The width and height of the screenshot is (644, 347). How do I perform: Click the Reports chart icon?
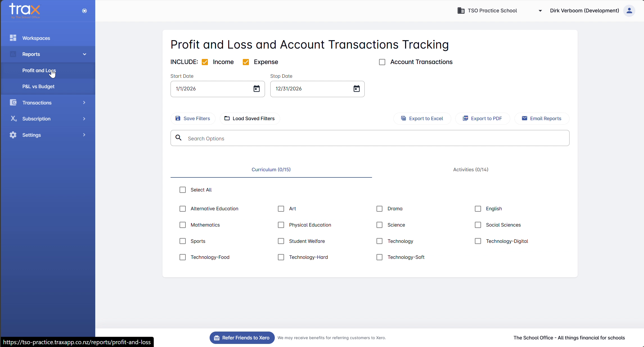(13, 54)
